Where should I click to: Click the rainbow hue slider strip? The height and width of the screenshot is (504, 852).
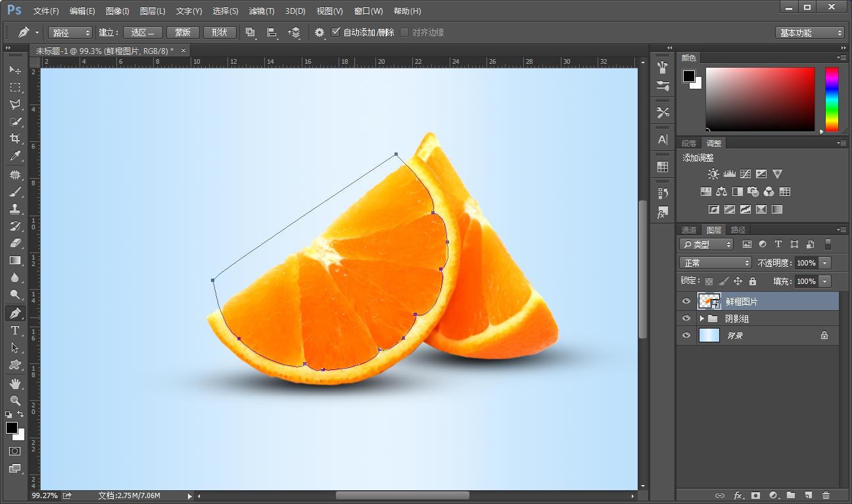click(x=832, y=99)
